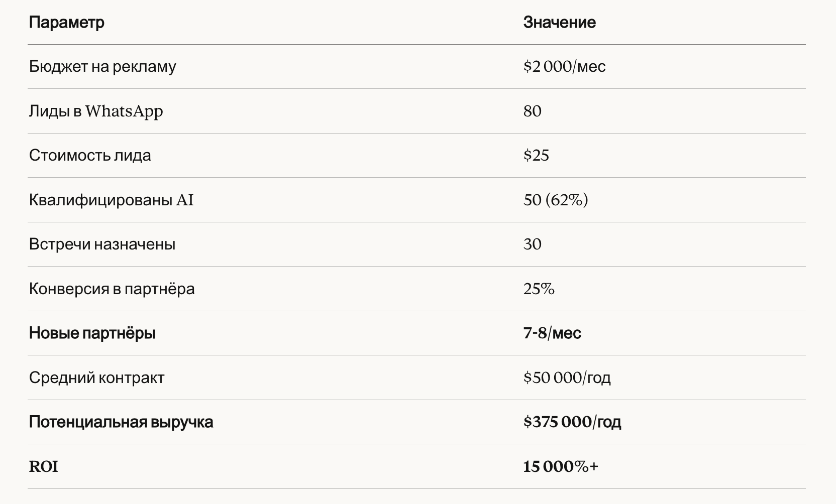Select the "Средний контракт" cell
Image resolution: width=836 pixels, height=504 pixels.
pos(96,377)
